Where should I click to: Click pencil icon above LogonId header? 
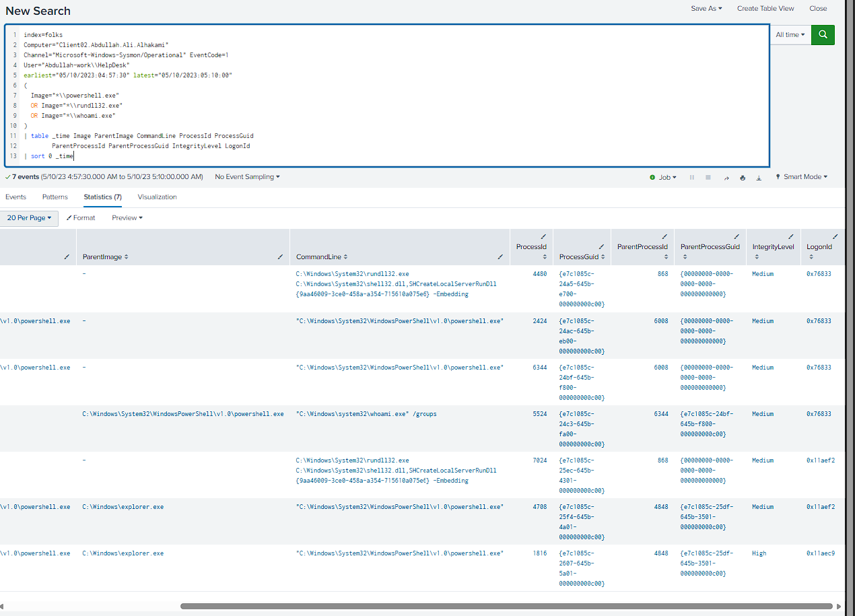click(835, 237)
